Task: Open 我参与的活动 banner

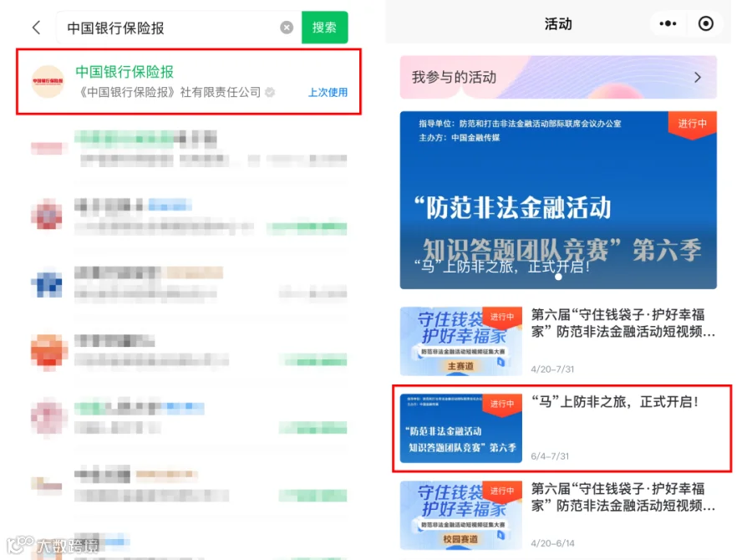Action: 558,77
